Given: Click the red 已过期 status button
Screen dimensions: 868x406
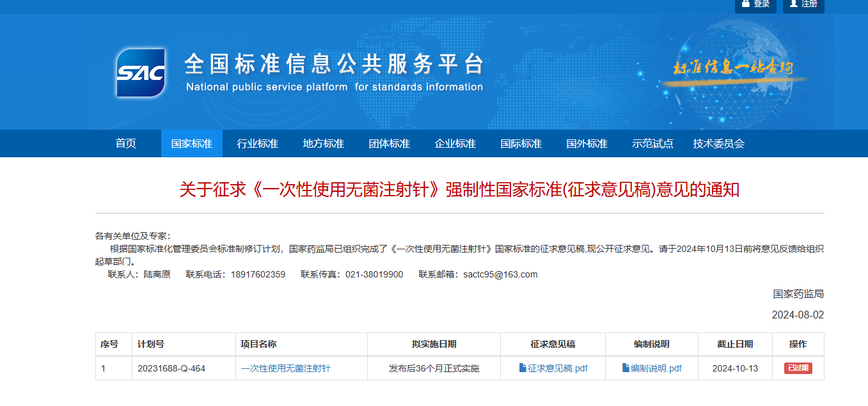Looking at the screenshot, I should point(798,368).
